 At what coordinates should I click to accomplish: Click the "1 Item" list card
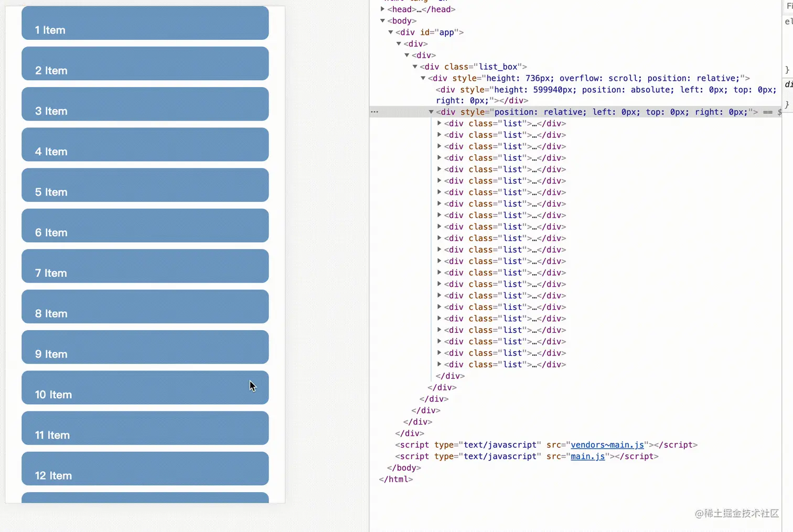(x=145, y=23)
